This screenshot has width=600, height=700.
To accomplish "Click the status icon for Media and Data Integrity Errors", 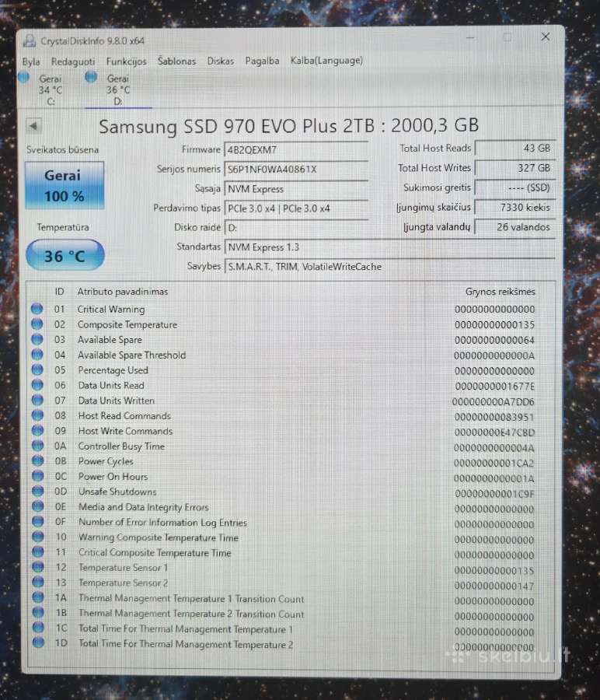I will point(38,506).
